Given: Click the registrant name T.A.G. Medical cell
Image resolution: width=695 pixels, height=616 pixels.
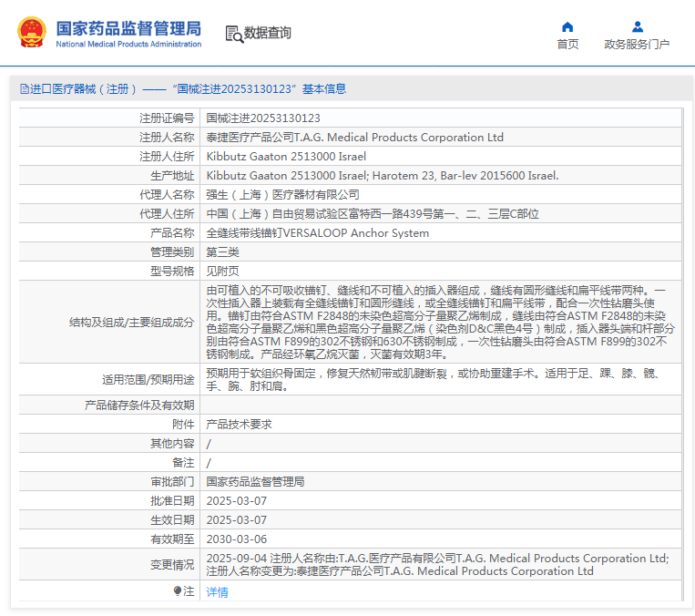Looking at the screenshot, I should point(355,138).
